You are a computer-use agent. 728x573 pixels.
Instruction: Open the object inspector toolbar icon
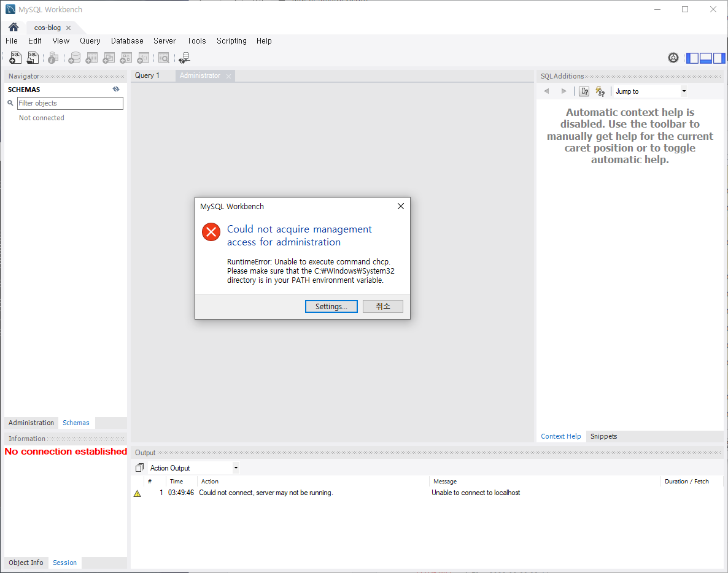[x=53, y=58]
